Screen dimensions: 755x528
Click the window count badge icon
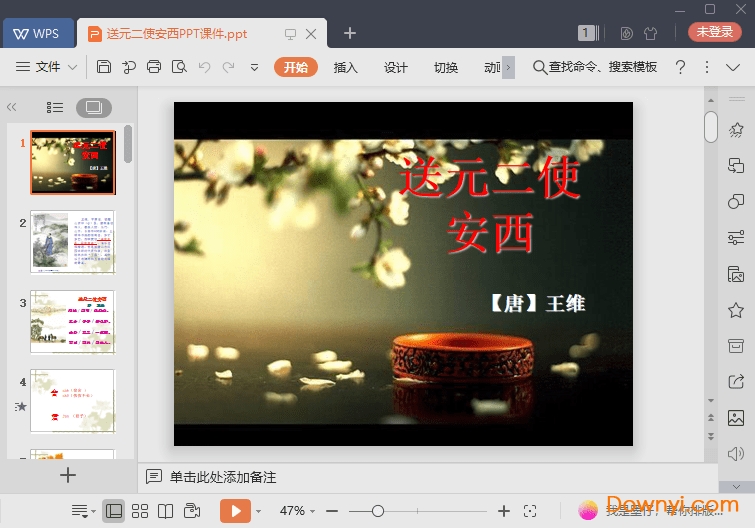[x=588, y=33]
